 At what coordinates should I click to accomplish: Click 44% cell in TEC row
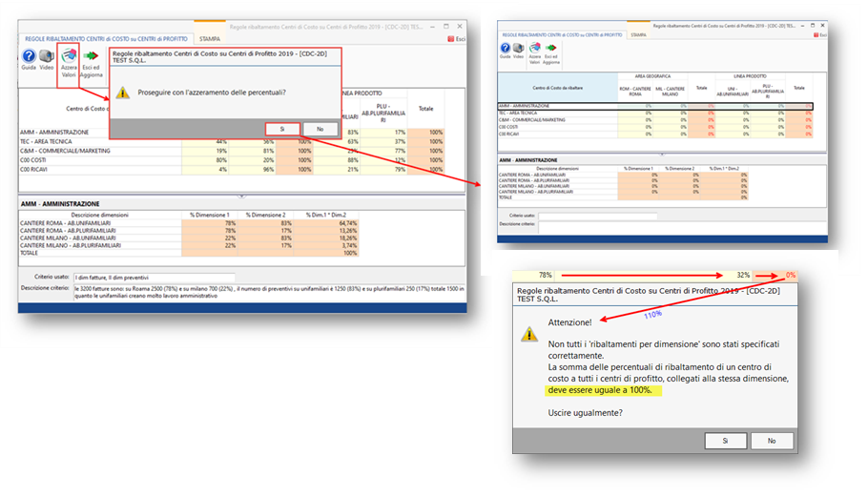(x=205, y=142)
